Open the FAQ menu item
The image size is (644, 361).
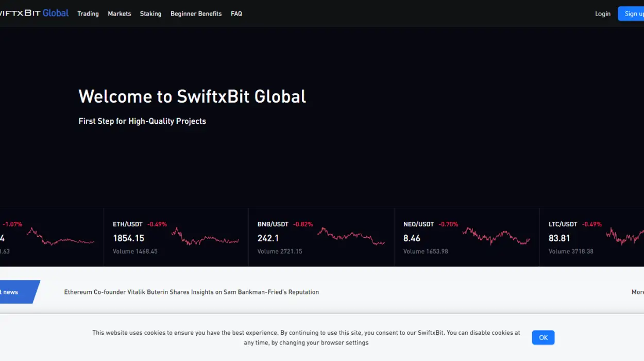click(236, 14)
